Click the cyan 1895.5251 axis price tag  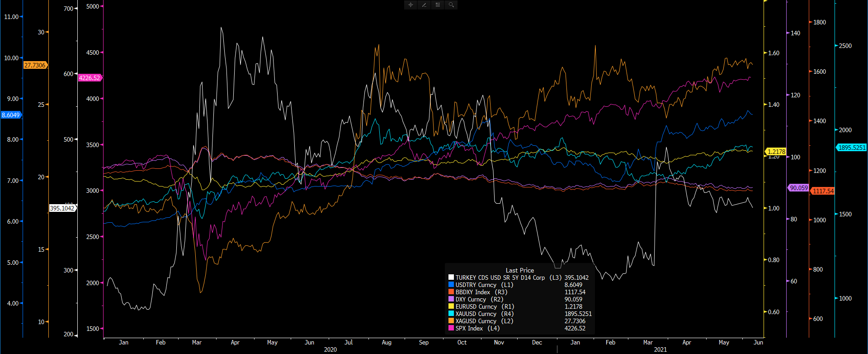852,148
